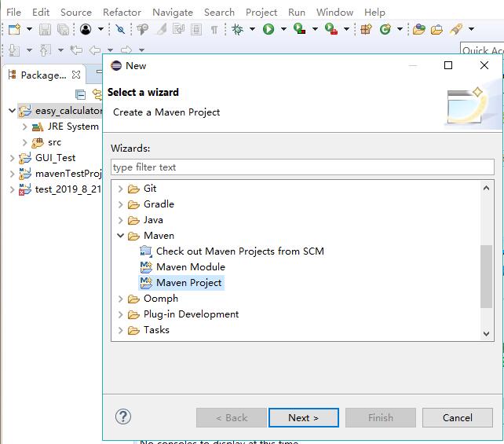Collapse the easy_calculator project
Screen dimensions: 504x444
(12, 111)
